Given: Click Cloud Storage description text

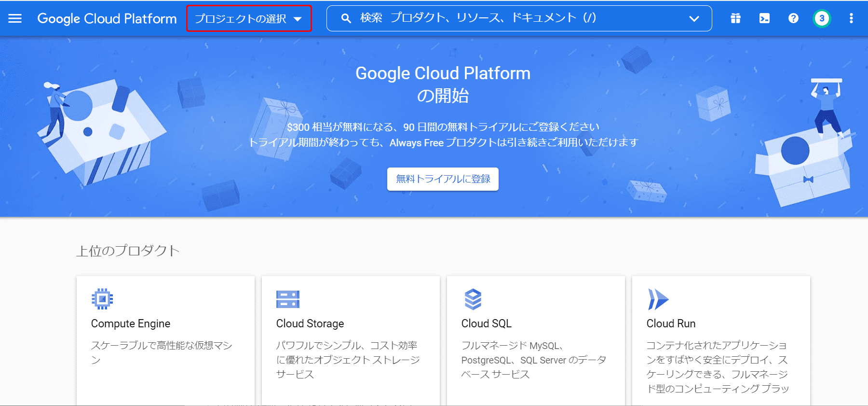Looking at the screenshot, I should coord(348,360).
